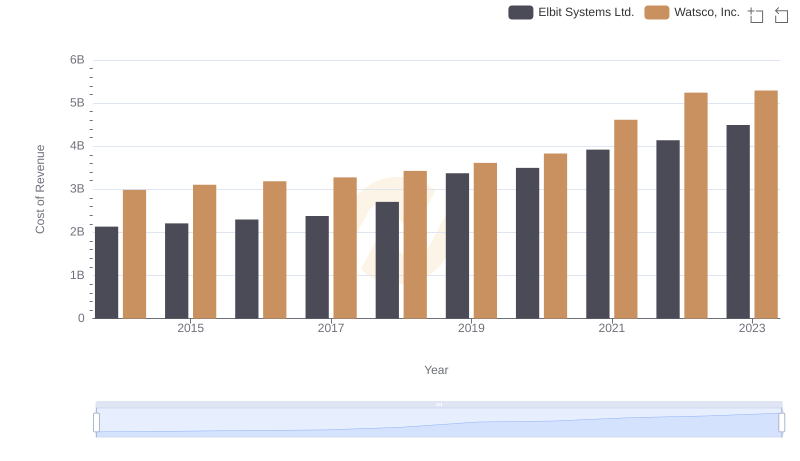Click the 5B y-axis label
Viewport: 800px width, 461px height.
pyautogui.click(x=77, y=103)
